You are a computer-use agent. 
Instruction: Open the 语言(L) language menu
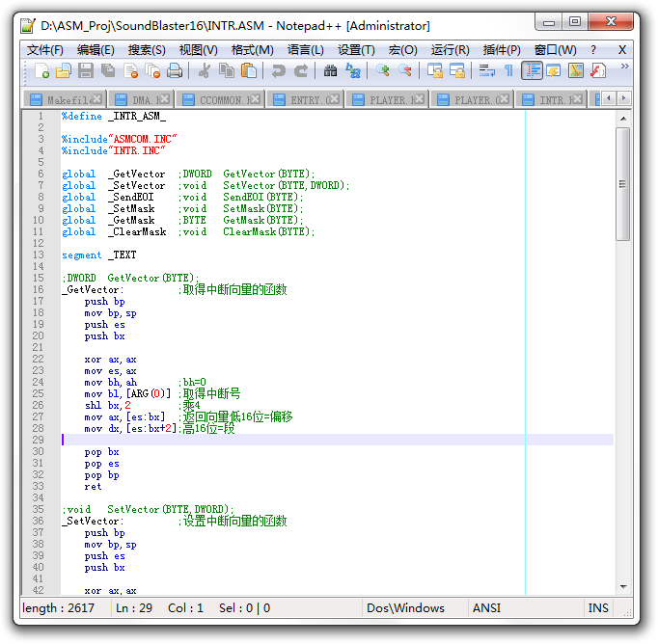(x=306, y=50)
